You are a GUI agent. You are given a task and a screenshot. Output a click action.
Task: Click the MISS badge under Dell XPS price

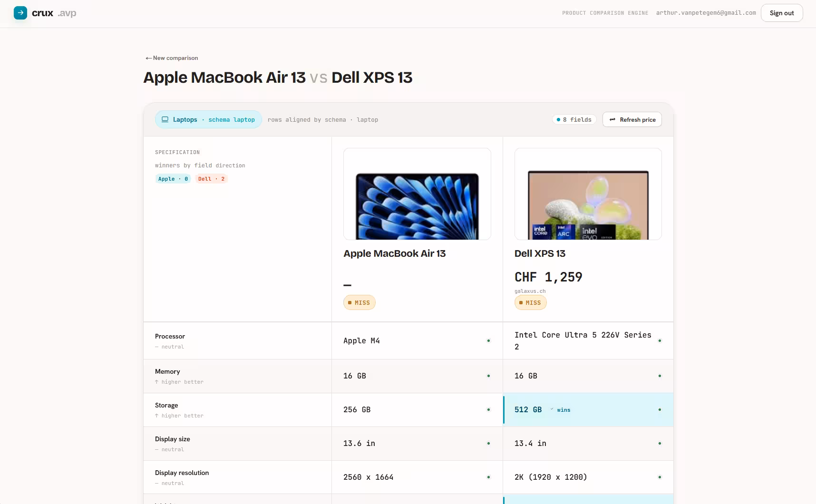point(531,302)
